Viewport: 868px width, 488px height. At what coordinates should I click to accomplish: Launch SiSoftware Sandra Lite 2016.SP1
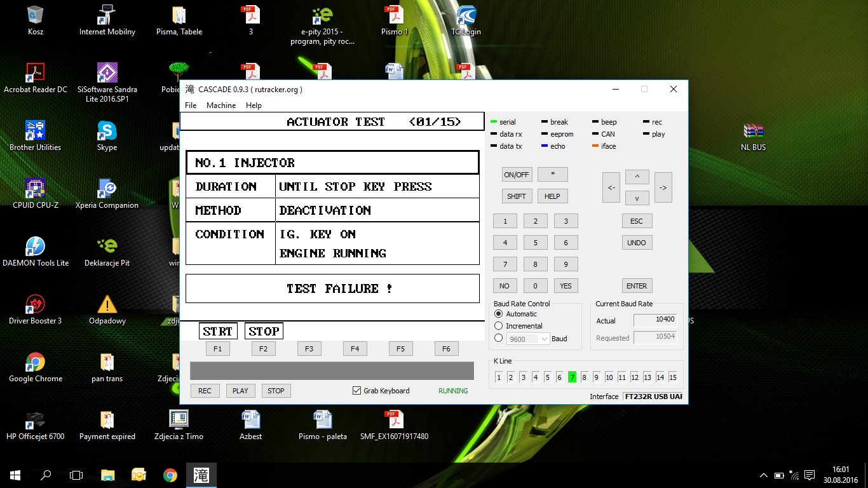click(x=107, y=83)
